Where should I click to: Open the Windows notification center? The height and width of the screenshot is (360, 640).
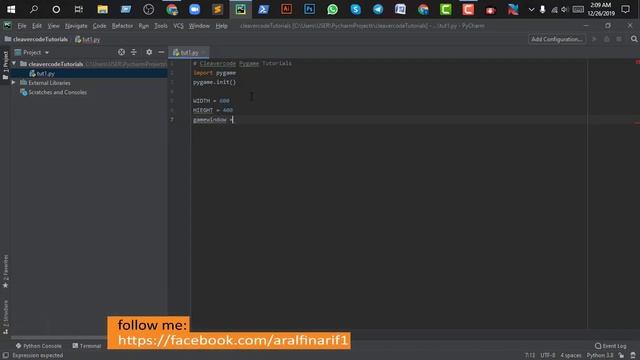click(625, 9)
